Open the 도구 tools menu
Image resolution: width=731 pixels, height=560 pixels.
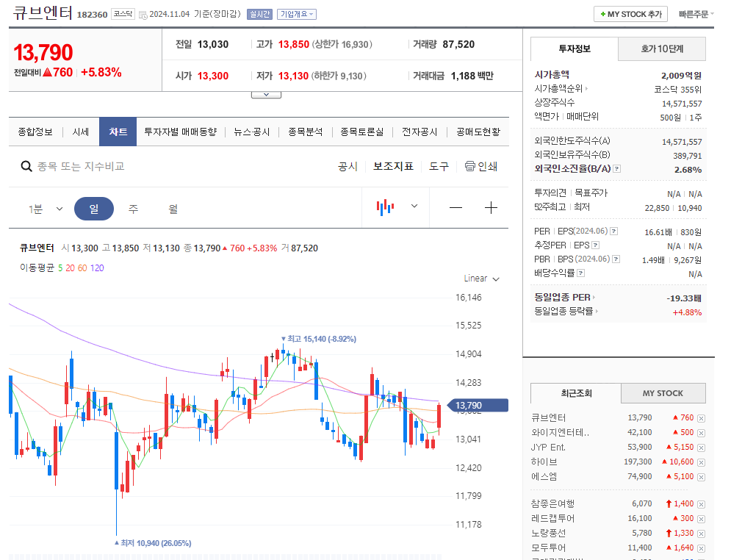439,167
